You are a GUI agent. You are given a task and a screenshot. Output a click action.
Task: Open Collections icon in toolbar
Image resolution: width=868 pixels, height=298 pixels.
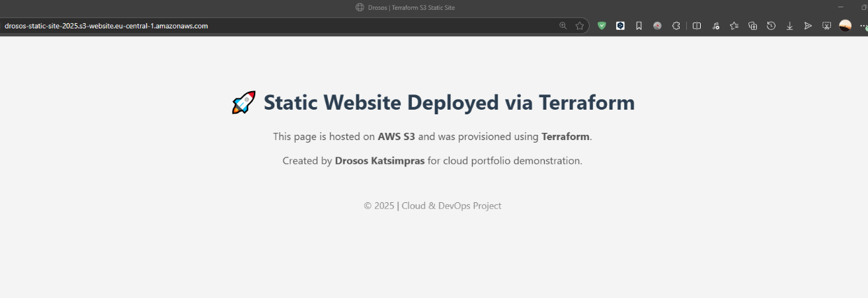(x=752, y=26)
